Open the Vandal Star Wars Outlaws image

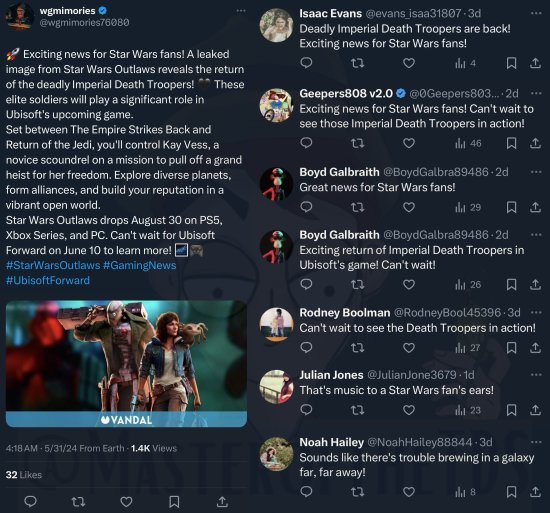coord(126,364)
